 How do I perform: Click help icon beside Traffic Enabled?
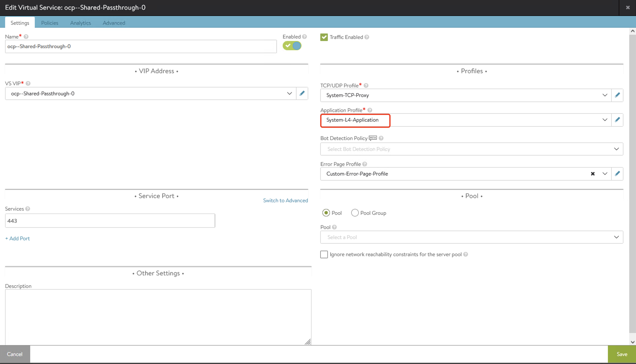coord(367,37)
